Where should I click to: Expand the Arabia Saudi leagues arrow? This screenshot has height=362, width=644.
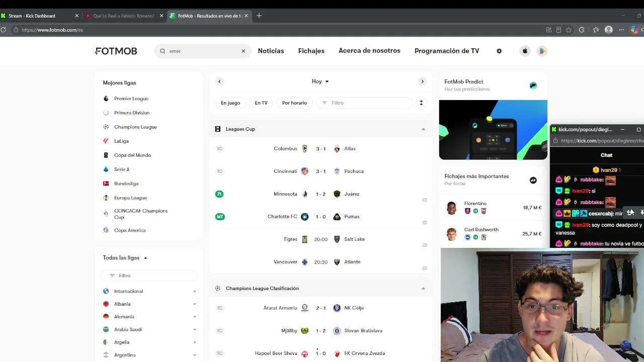[195, 330]
